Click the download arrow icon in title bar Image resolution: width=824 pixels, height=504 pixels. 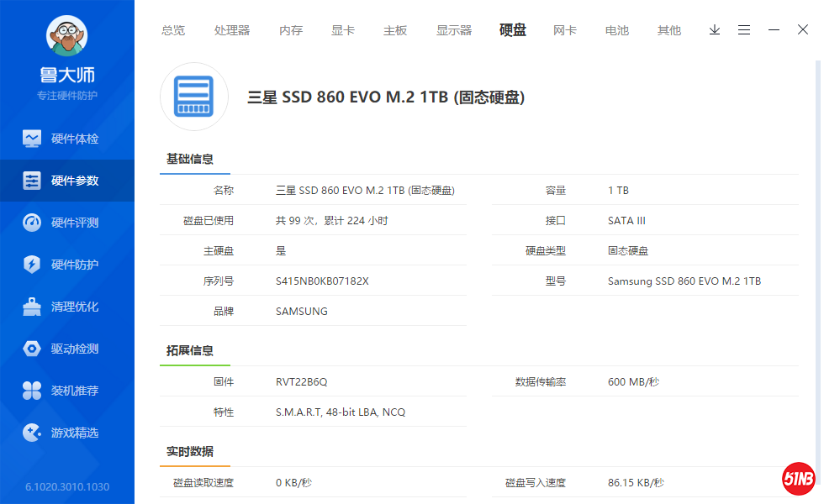coord(715,30)
